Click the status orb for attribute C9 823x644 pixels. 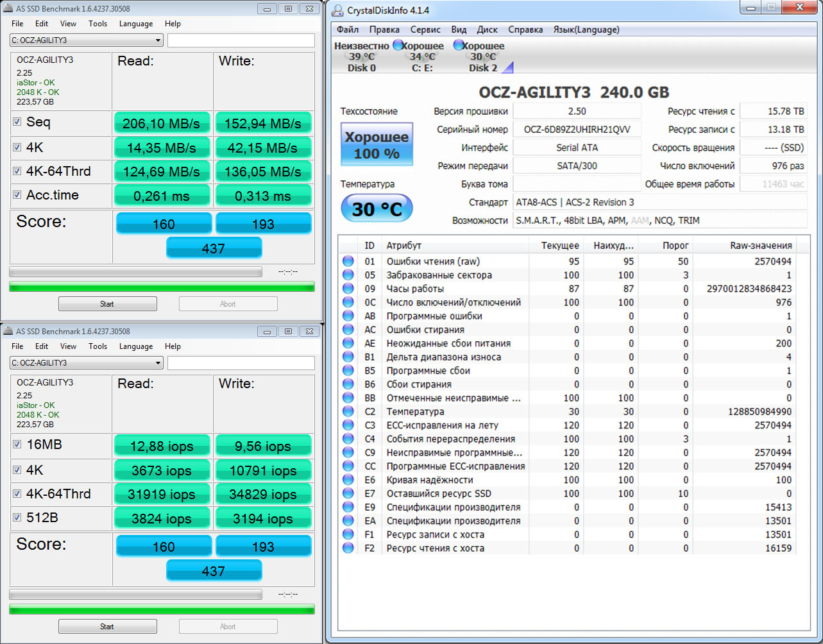[348, 452]
